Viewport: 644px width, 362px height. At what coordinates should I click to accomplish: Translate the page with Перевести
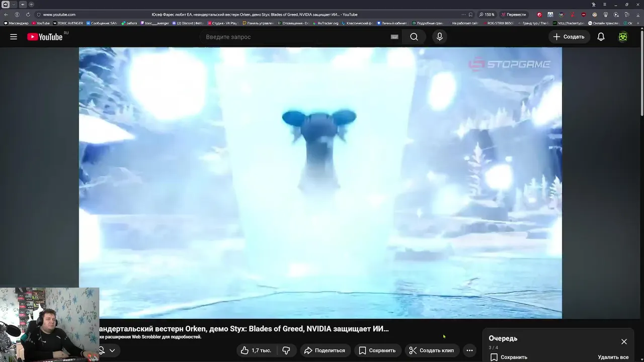pos(513,15)
